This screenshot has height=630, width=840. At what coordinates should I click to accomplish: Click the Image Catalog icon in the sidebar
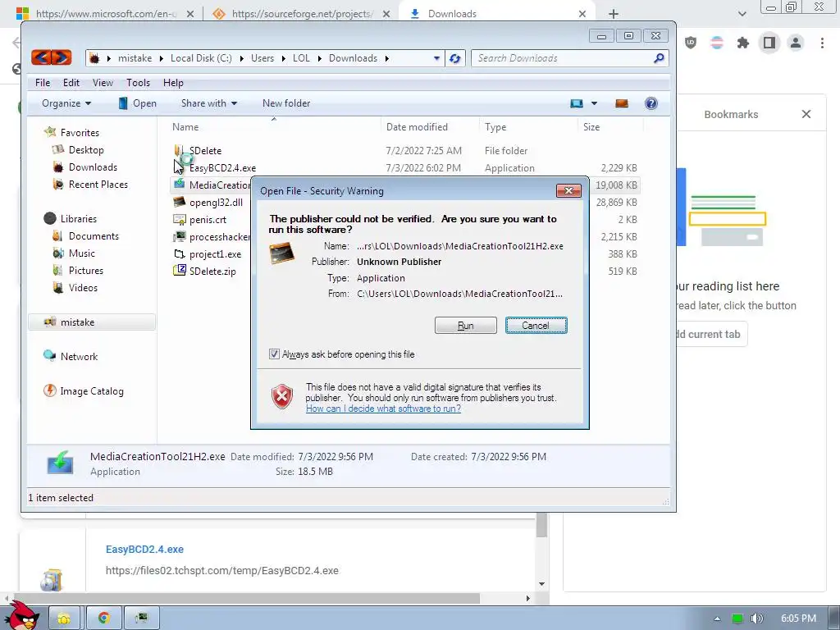coord(50,390)
